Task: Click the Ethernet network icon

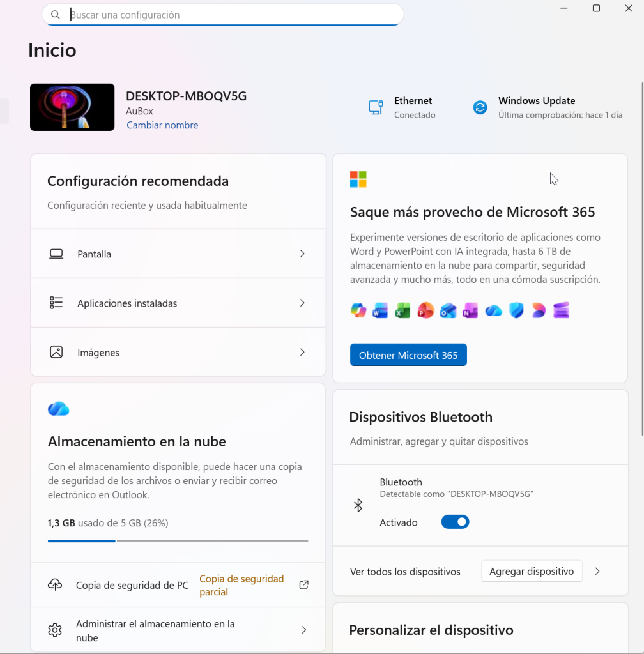Action: coord(376,107)
